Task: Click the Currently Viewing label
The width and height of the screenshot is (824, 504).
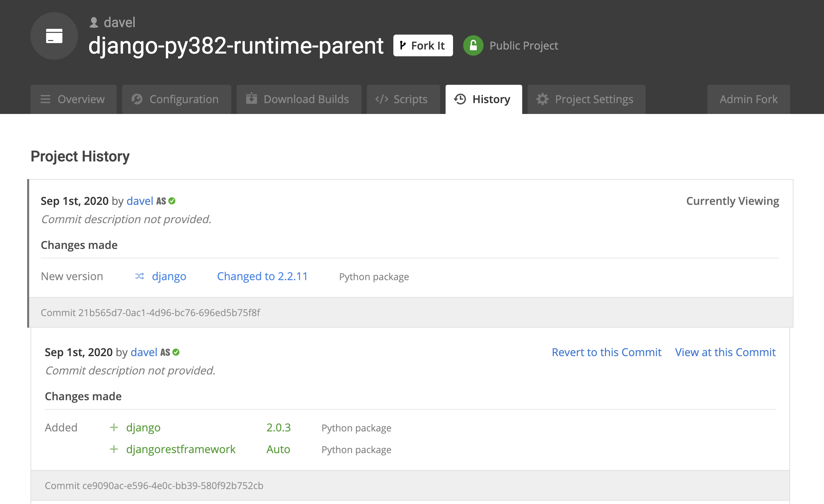Action: (732, 201)
